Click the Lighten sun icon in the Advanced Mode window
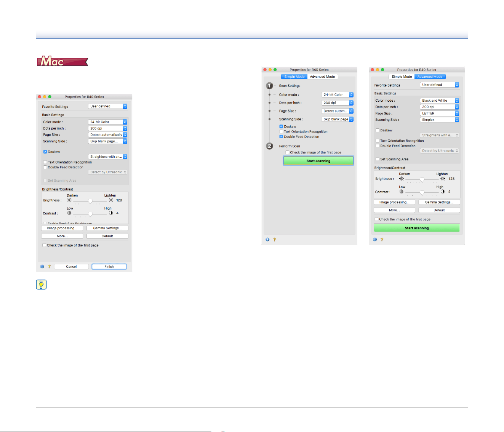 click(x=443, y=179)
